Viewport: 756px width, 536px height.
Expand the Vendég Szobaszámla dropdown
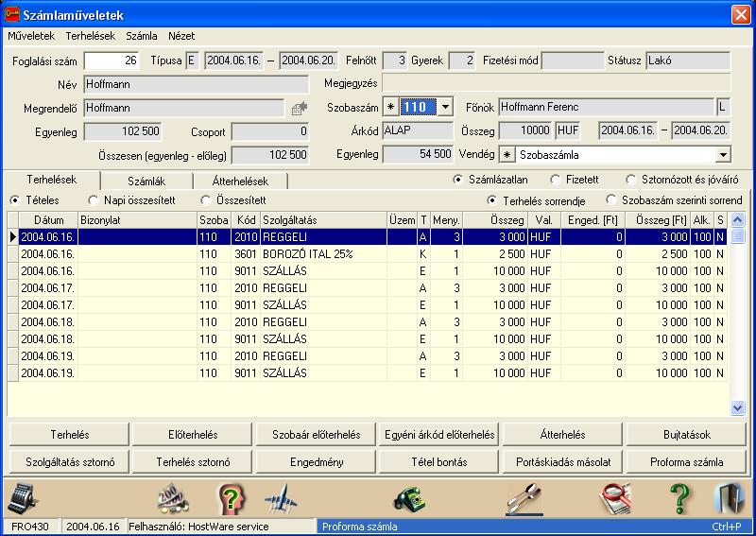(723, 155)
